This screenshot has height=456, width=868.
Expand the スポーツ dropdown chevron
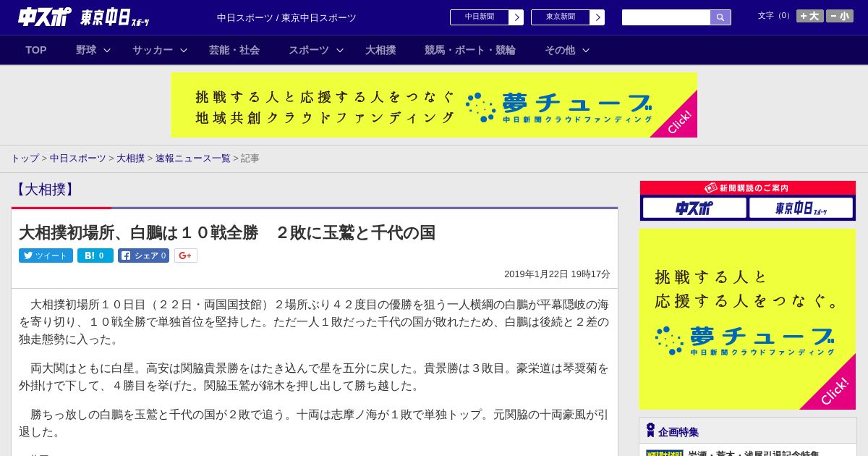(340, 50)
